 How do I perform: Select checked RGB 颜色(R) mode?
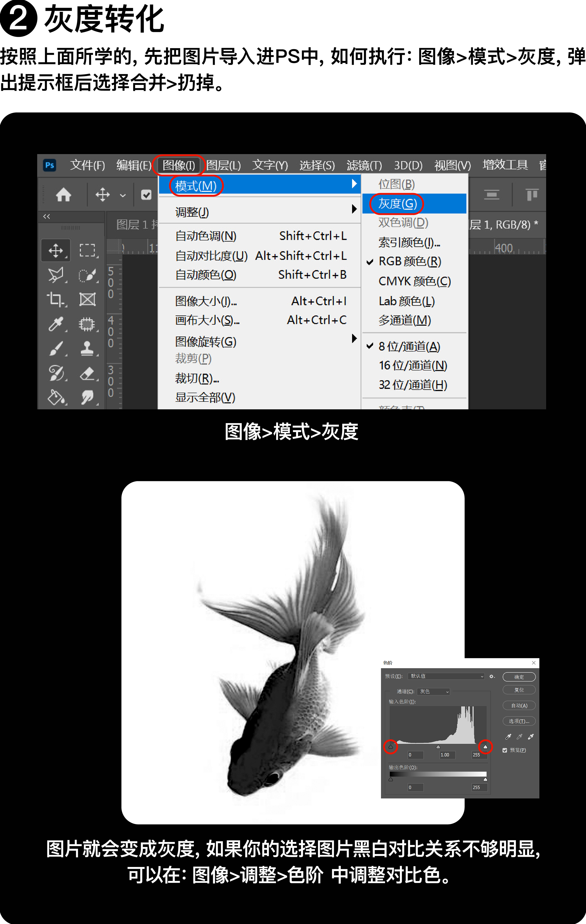[x=414, y=262]
